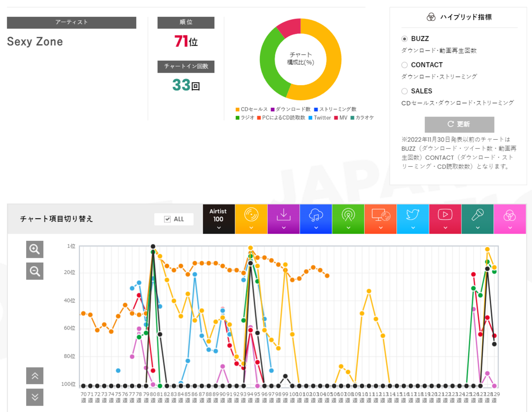
Task: Expand chevron under the blue streaming tab
Action: [x=316, y=228]
